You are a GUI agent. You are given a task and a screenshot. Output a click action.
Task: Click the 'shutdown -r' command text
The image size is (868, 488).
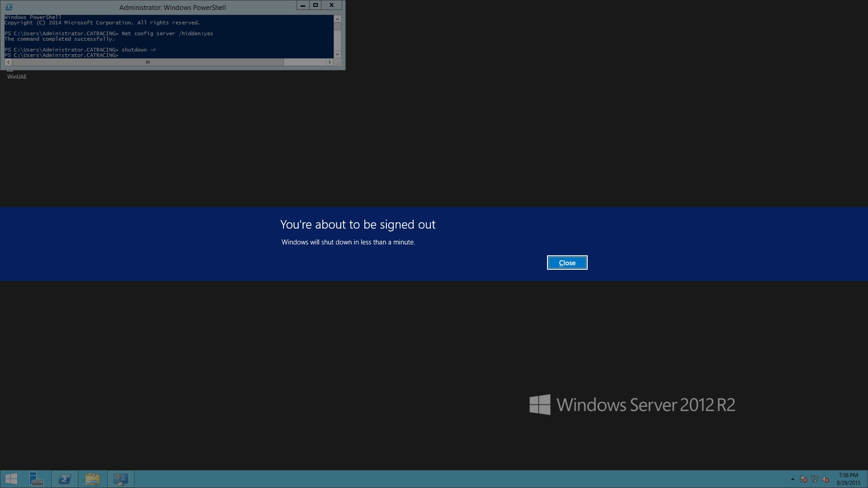pyautogui.click(x=139, y=50)
